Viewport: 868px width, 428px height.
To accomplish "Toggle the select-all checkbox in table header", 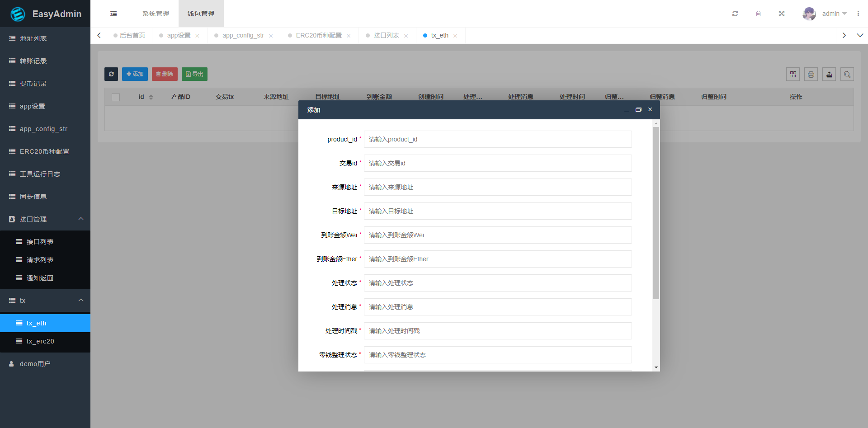I will (116, 97).
